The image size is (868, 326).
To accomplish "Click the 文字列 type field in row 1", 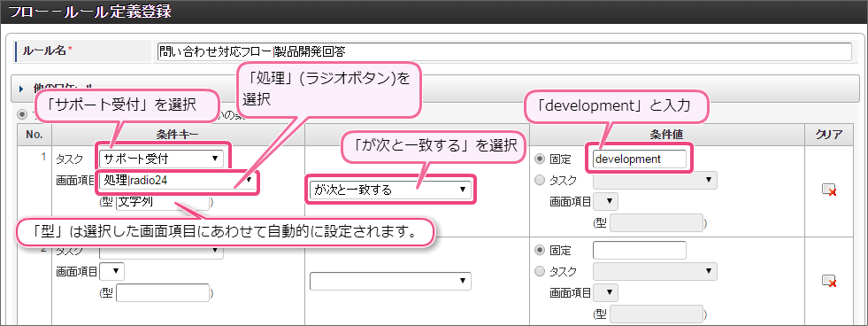I will click(x=163, y=202).
